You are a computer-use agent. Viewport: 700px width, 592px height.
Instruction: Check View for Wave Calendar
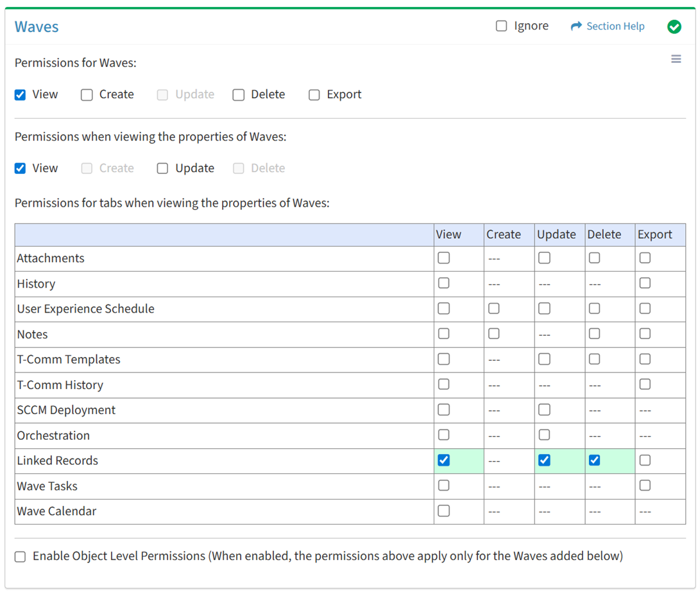(x=443, y=511)
